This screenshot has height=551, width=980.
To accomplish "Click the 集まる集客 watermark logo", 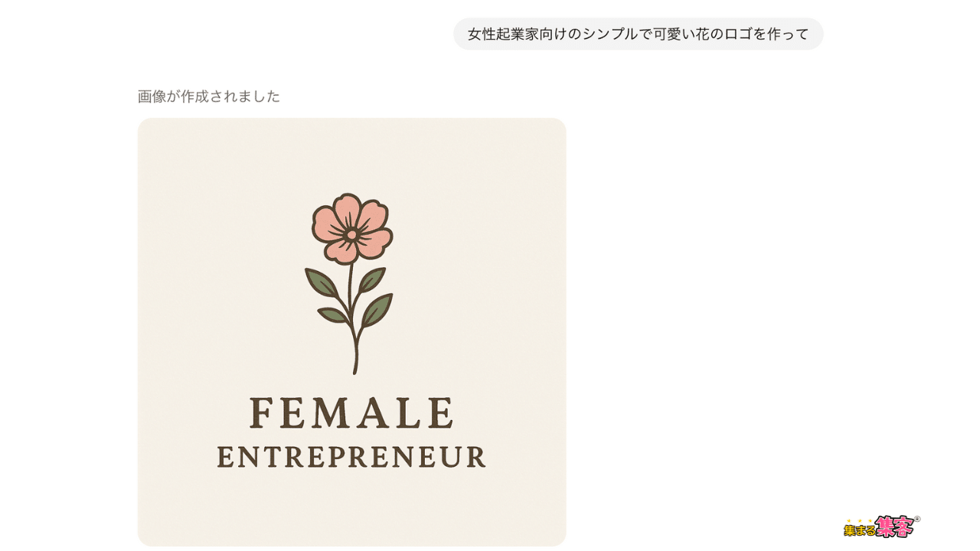I will 881,527.
